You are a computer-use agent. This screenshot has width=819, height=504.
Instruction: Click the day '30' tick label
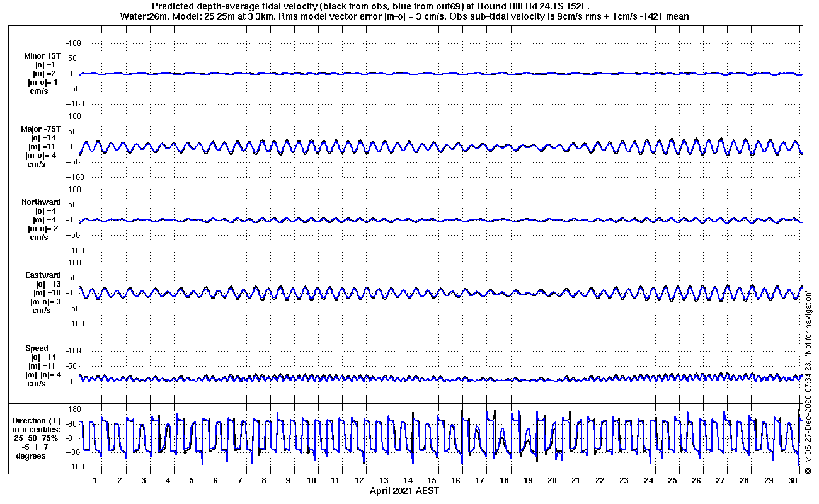[x=793, y=481]
